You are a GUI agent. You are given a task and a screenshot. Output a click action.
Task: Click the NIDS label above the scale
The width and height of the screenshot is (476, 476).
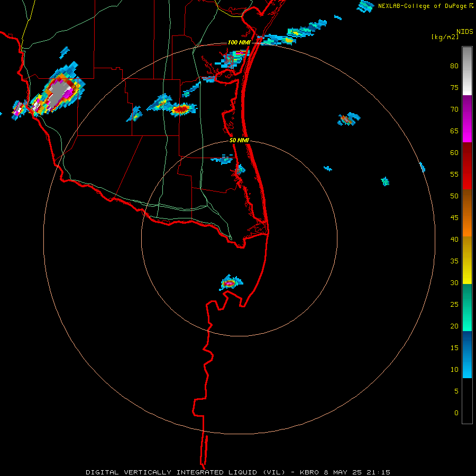click(464, 32)
